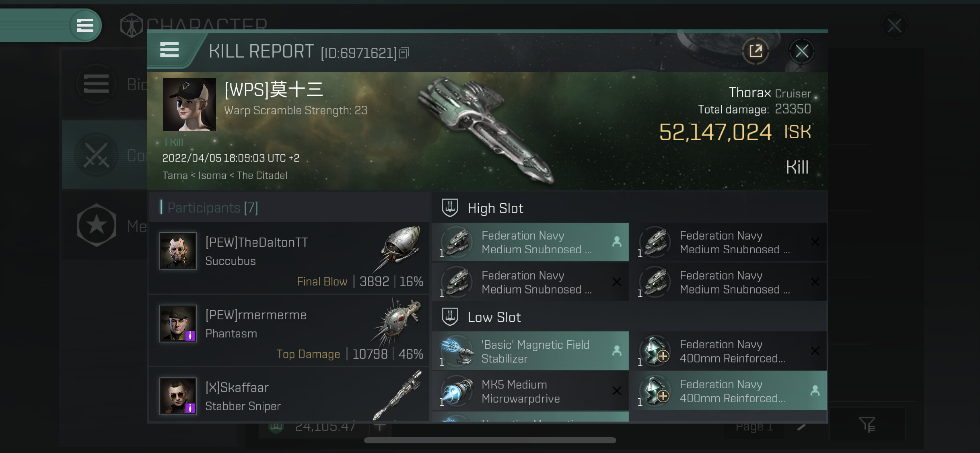This screenshot has height=453, width=980.
Task: Open participant TheDaltonTT's entry
Action: (x=289, y=258)
